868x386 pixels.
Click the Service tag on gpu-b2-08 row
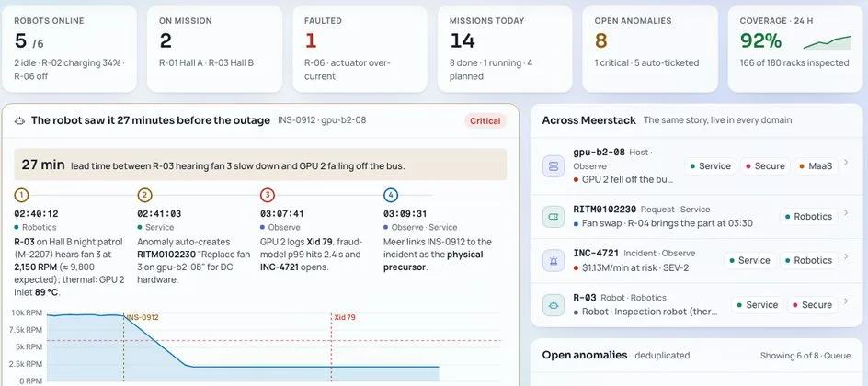[x=709, y=166]
